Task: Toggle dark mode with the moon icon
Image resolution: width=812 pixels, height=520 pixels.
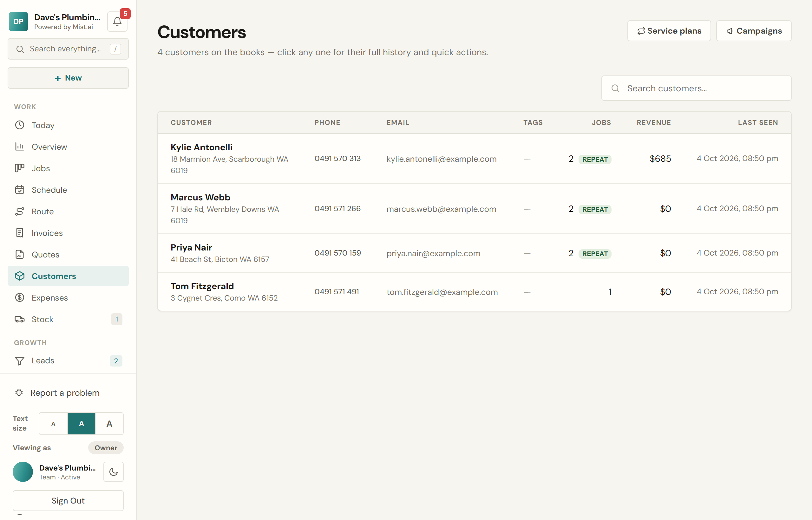Action: click(114, 472)
